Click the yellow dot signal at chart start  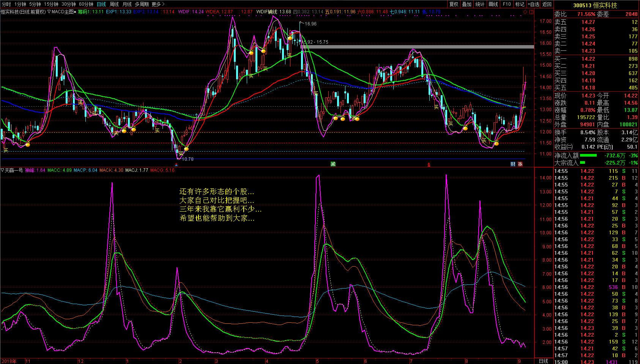[28, 145]
